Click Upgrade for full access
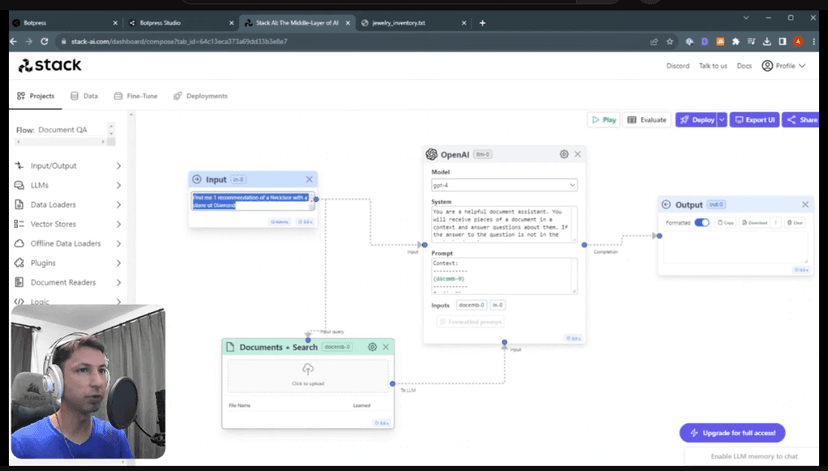 click(x=732, y=433)
